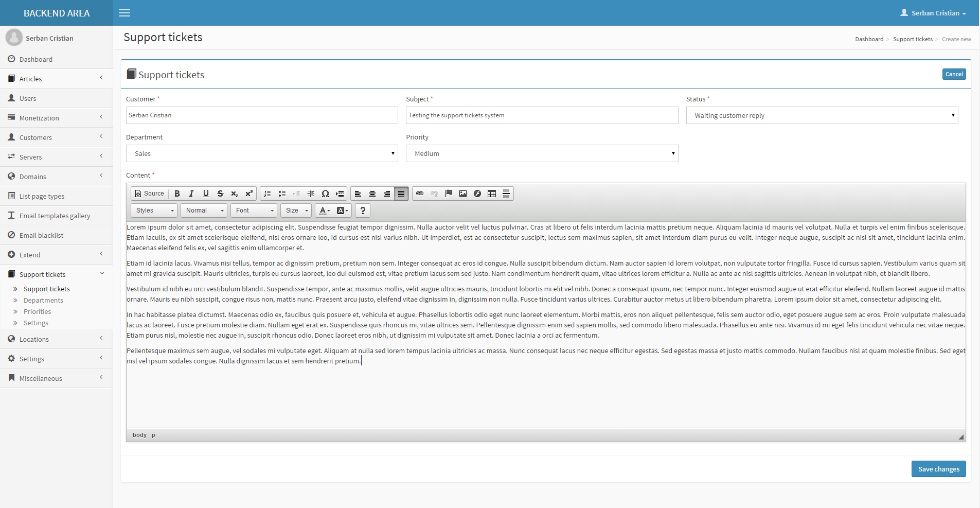The height and width of the screenshot is (508, 980).
Task: Open Departments under Support tickets
Action: (43, 301)
